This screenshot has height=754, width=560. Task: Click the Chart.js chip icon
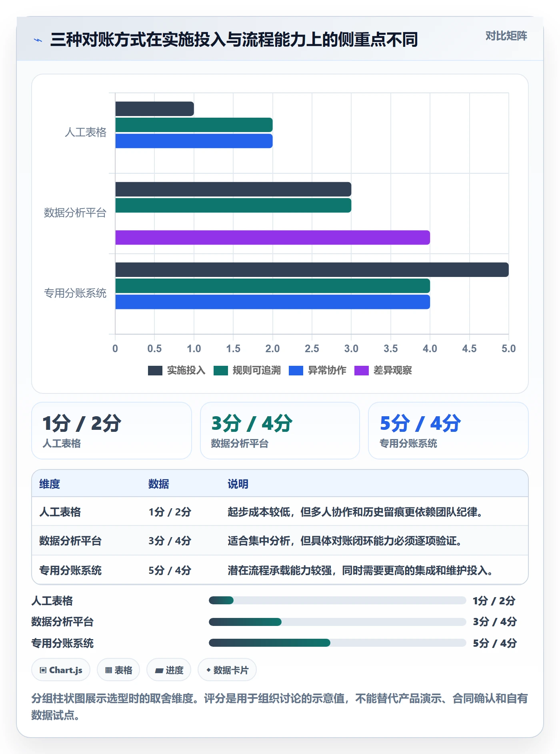pos(43,670)
